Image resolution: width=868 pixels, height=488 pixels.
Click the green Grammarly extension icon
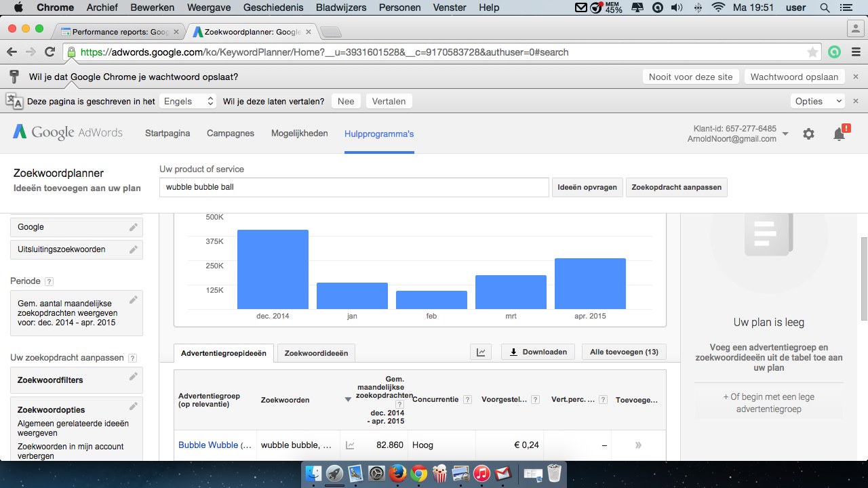click(834, 52)
